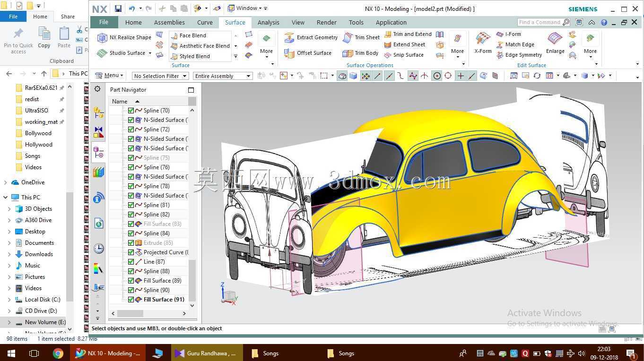Choose the Aesthetic Face Blend tool
This screenshot has width=644, height=361.
point(200,46)
